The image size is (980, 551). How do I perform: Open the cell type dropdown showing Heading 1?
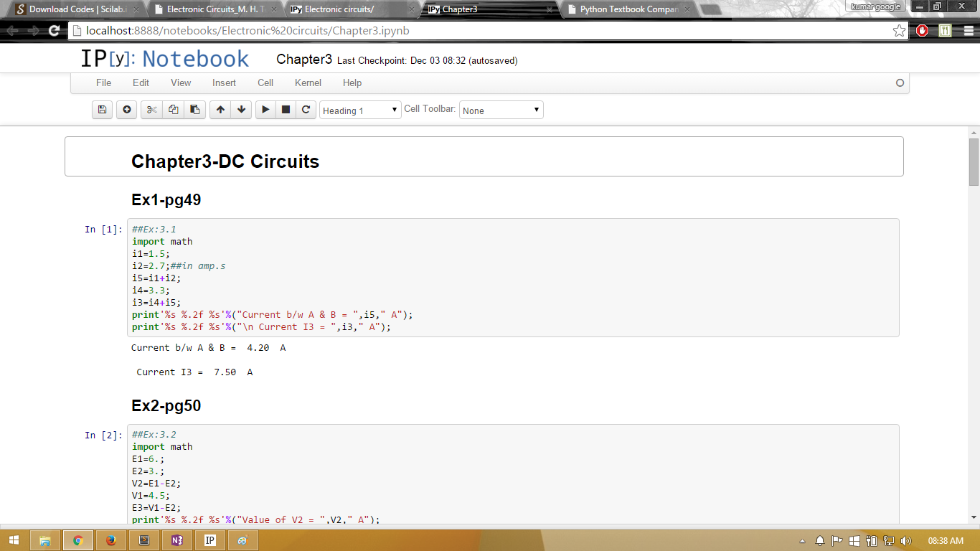pos(360,110)
